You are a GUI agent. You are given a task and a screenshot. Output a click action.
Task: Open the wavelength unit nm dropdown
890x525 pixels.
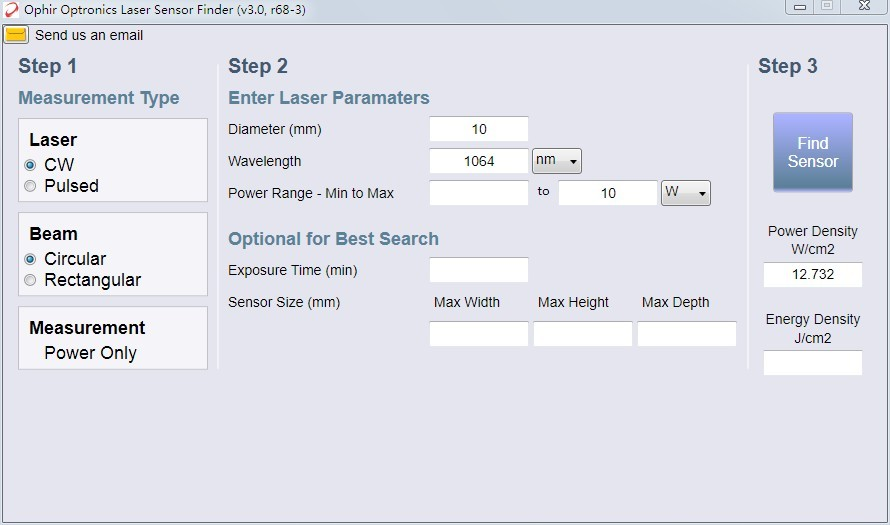click(557, 161)
